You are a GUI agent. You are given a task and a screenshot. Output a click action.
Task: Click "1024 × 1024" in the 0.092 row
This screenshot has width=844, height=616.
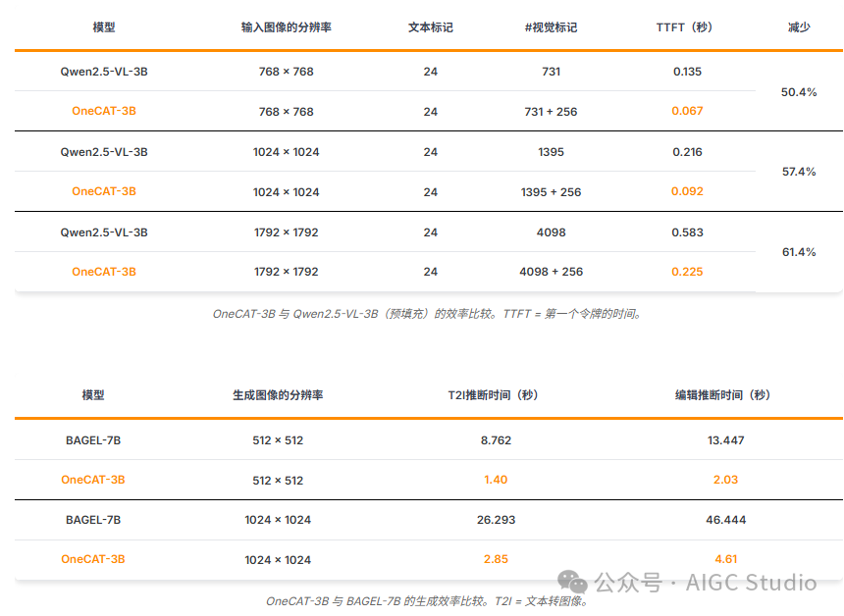(x=286, y=192)
